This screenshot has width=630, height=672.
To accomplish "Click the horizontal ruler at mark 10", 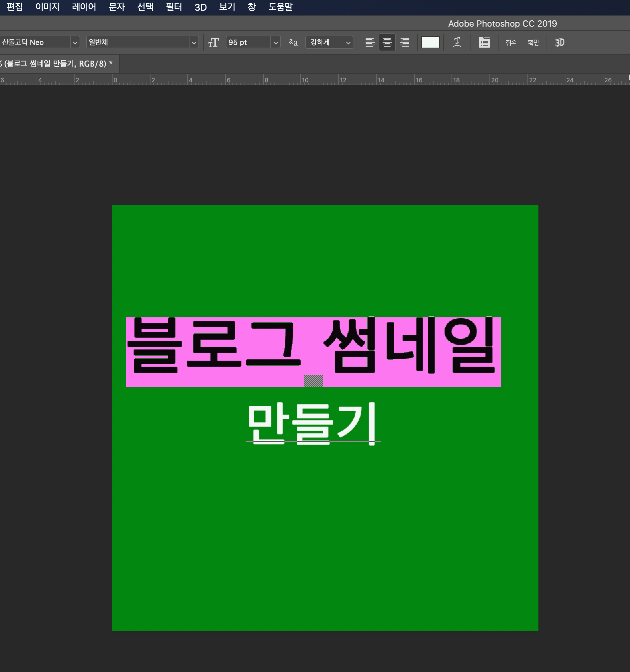I will [305, 80].
